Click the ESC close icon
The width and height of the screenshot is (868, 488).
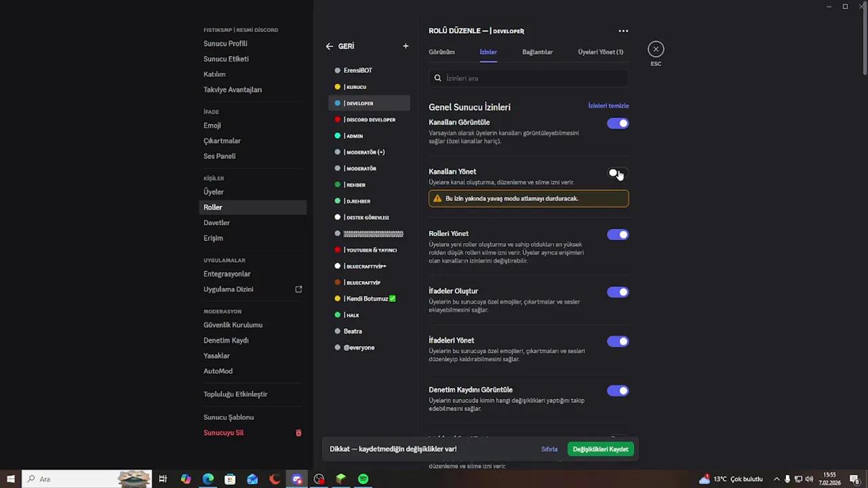point(656,49)
